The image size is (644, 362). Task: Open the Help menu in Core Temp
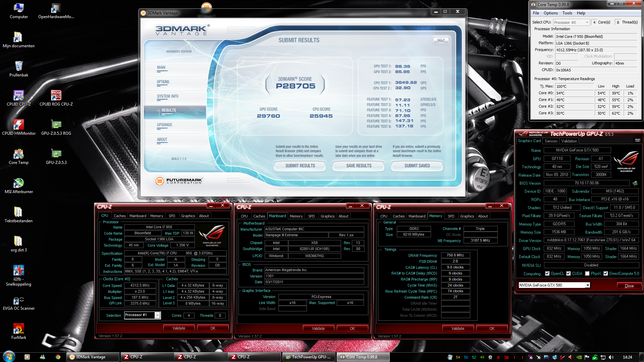pyautogui.click(x=581, y=13)
